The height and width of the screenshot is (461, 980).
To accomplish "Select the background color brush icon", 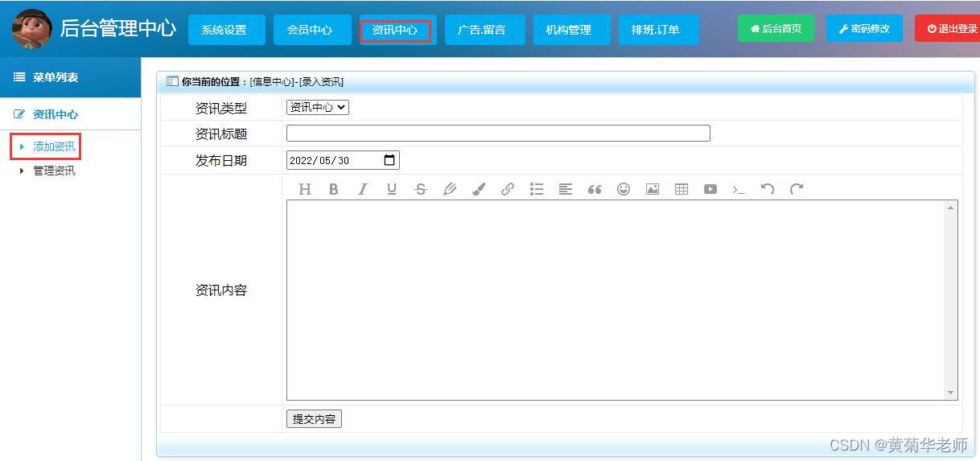I will [x=478, y=189].
